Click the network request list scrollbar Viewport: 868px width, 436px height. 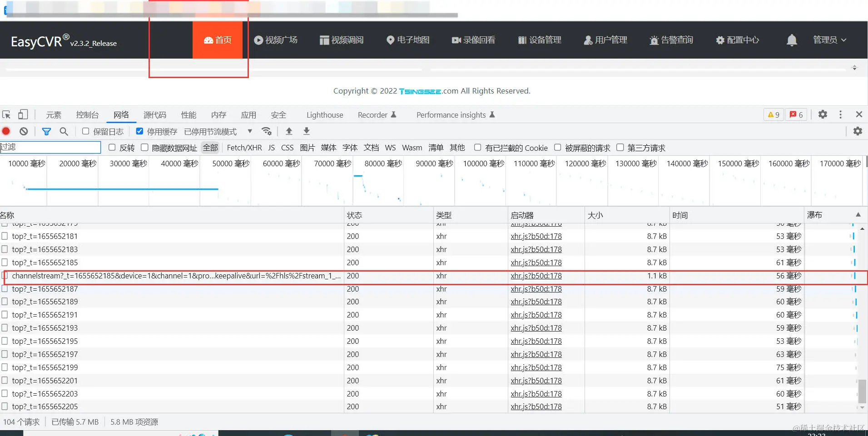point(862,391)
